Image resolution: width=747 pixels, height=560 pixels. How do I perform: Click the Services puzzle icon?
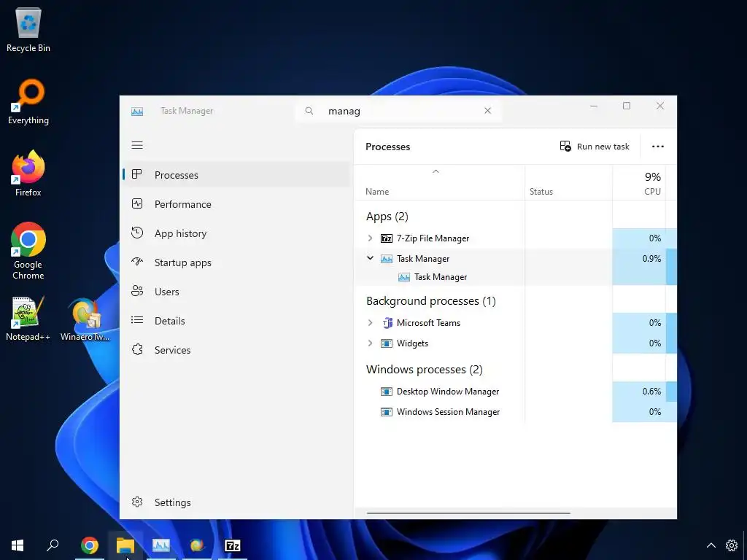pyautogui.click(x=137, y=349)
